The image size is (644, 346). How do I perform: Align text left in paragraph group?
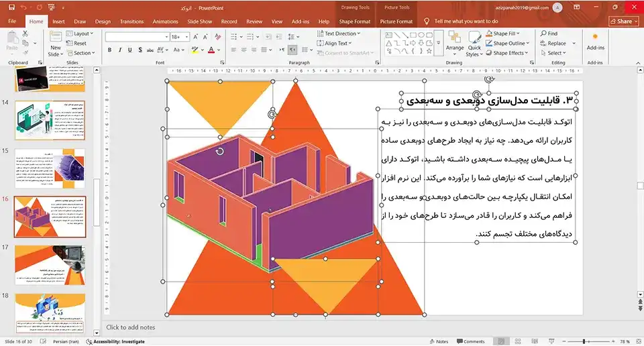[233, 50]
